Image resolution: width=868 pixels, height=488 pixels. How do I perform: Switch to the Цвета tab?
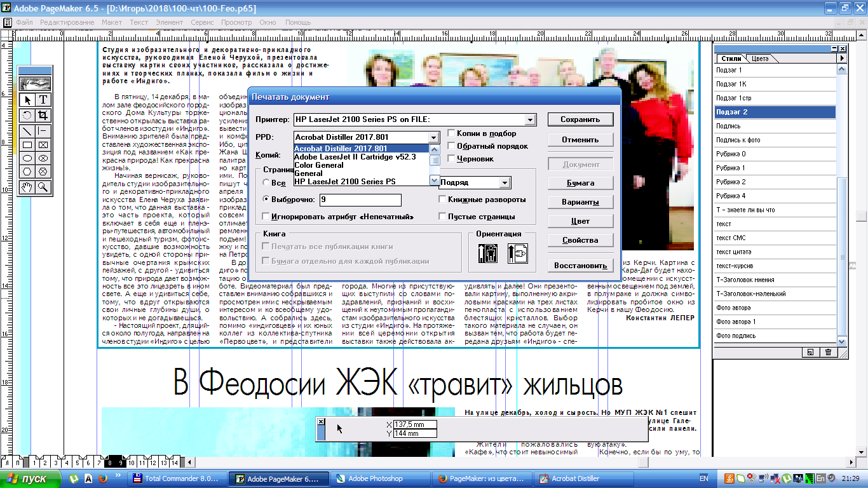coord(760,58)
